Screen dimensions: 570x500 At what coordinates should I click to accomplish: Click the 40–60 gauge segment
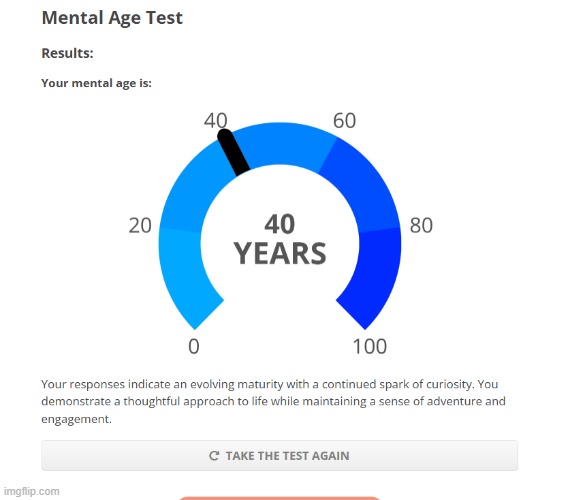click(284, 144)
